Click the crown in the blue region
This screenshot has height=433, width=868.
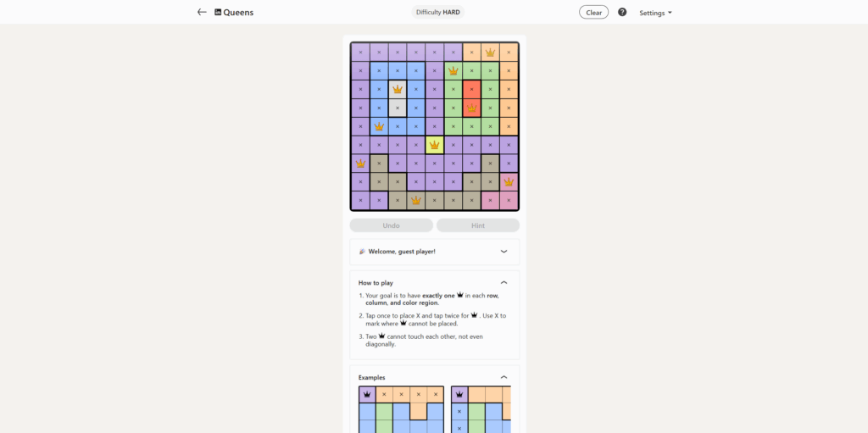379,126
